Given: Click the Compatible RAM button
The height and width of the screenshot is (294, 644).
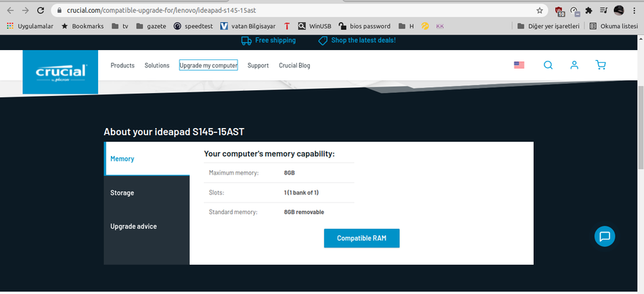Looking at the screenshot, I should point(361,238).
